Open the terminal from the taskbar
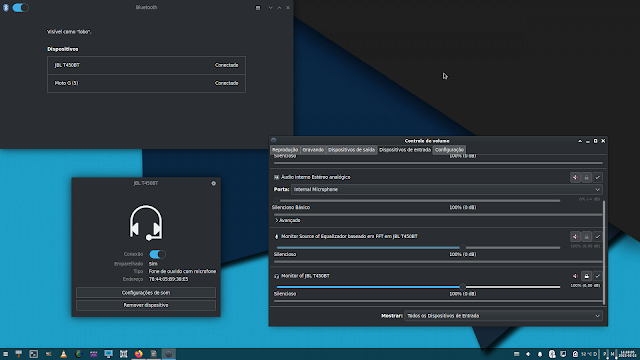640x360 pixels. pyautogui.click(x=33, y=354)
